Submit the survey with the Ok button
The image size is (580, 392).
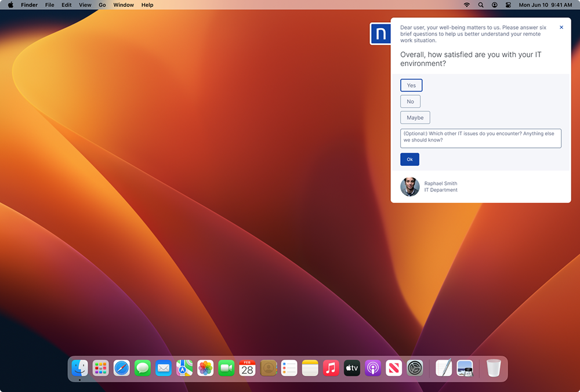[409, 159]
